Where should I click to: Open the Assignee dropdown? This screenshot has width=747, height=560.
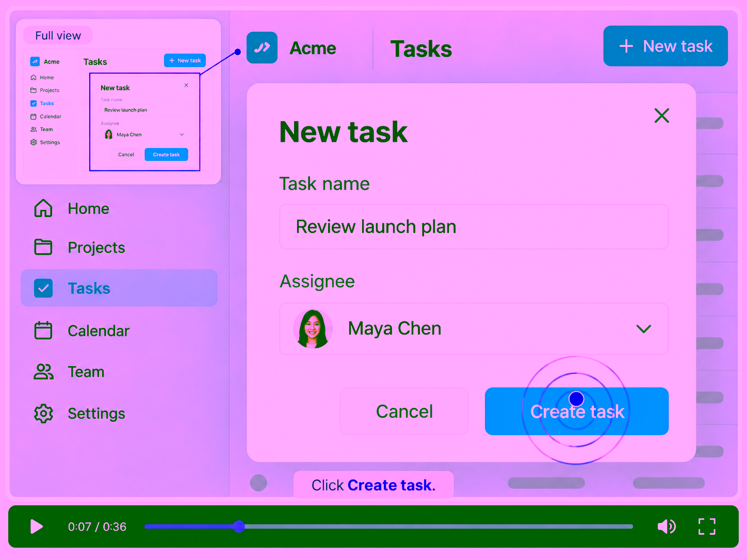pyautogui.click(x=474, y=328)
